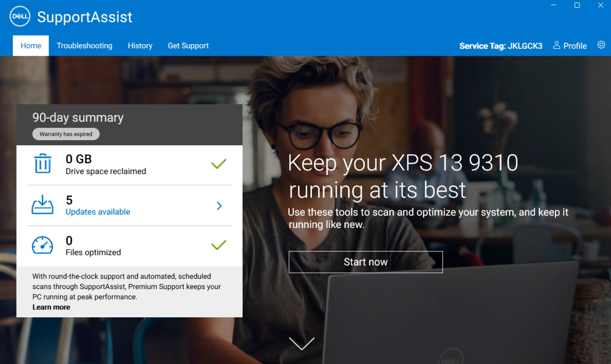Click the Start now button
Screen dimensions: 611x364
pyautogui.click(x=366, y=262)
